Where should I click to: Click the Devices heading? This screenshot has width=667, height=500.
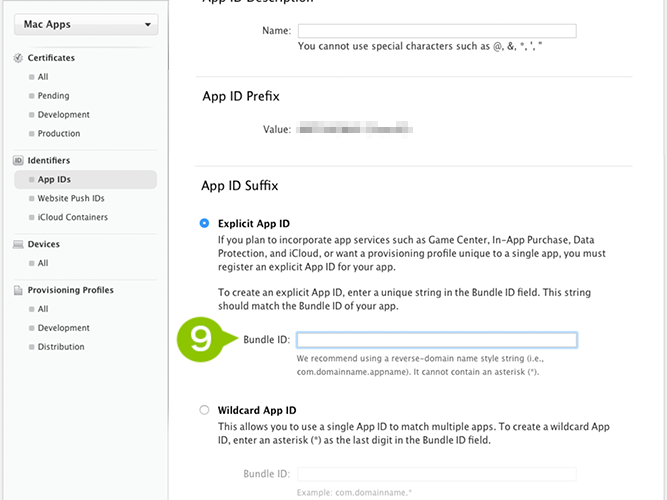[43, 244]
